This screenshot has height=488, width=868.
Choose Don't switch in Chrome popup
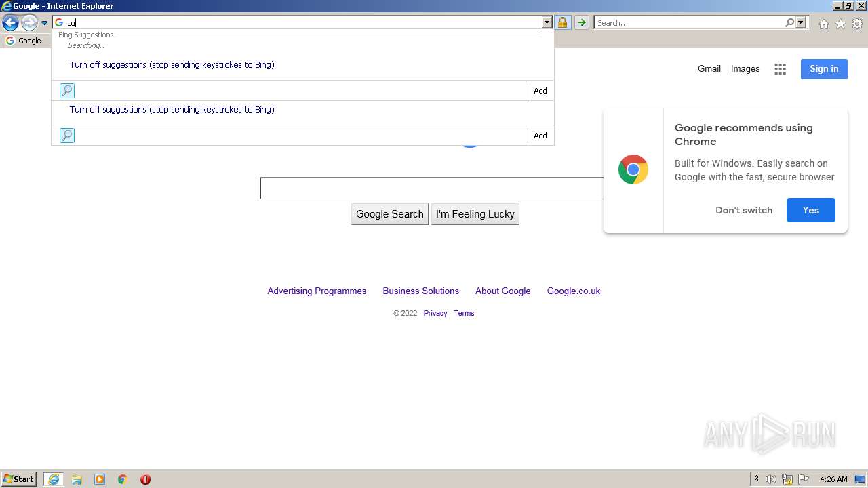[744, 210]
